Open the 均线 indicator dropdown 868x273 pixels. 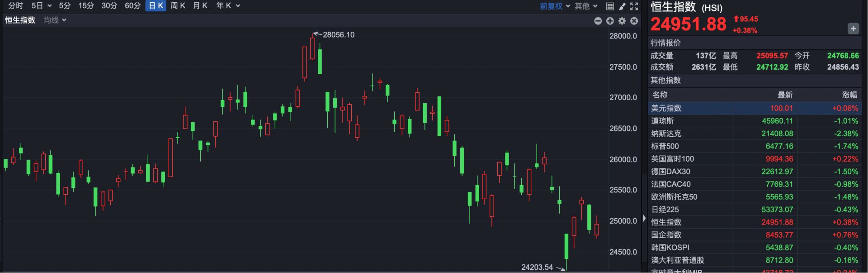click(55, 20)
